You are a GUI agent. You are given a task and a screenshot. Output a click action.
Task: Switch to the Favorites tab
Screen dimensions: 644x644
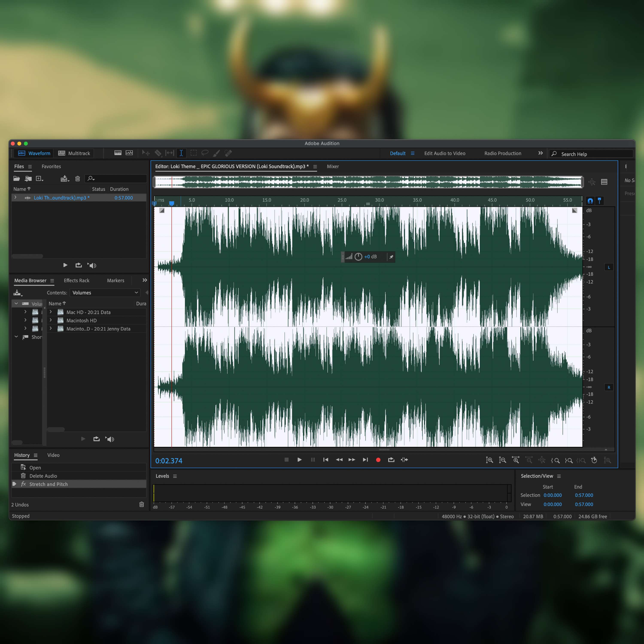51,166
